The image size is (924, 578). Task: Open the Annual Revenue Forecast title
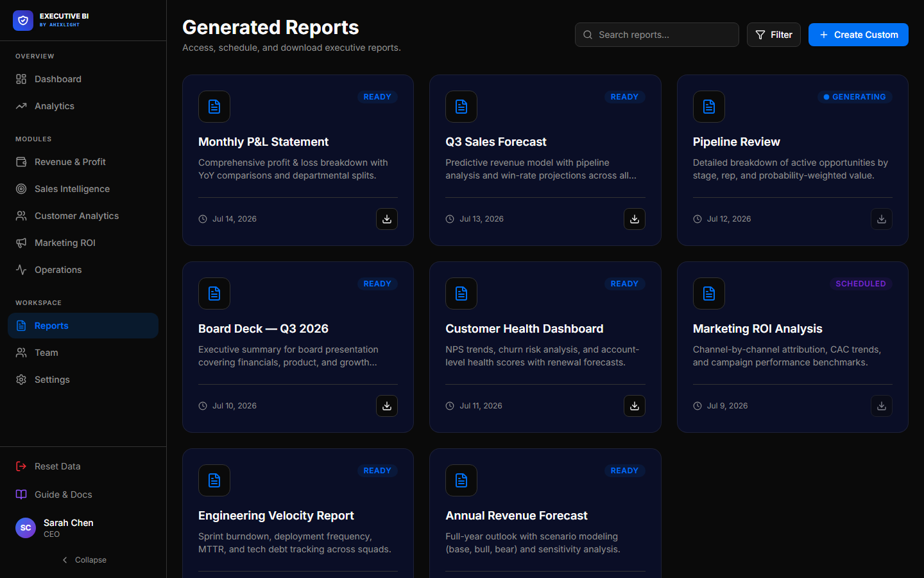click(x=517, y=516)
